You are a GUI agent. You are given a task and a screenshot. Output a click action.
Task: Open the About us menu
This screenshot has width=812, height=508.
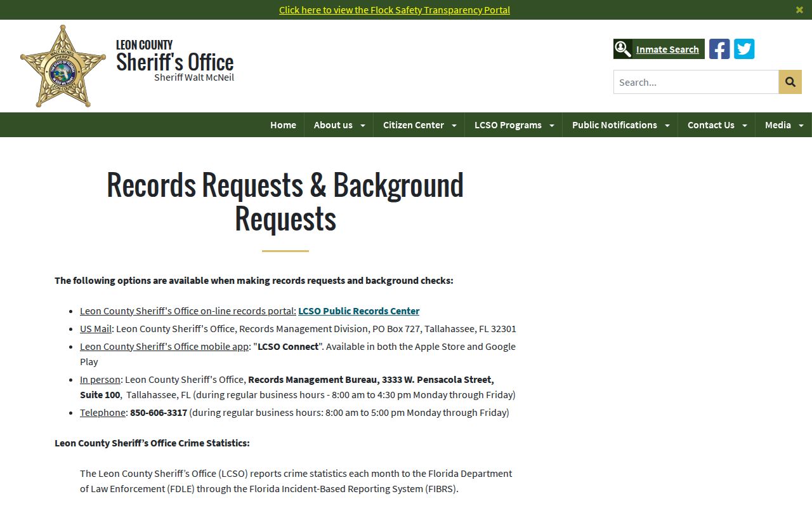click(333, 125)
